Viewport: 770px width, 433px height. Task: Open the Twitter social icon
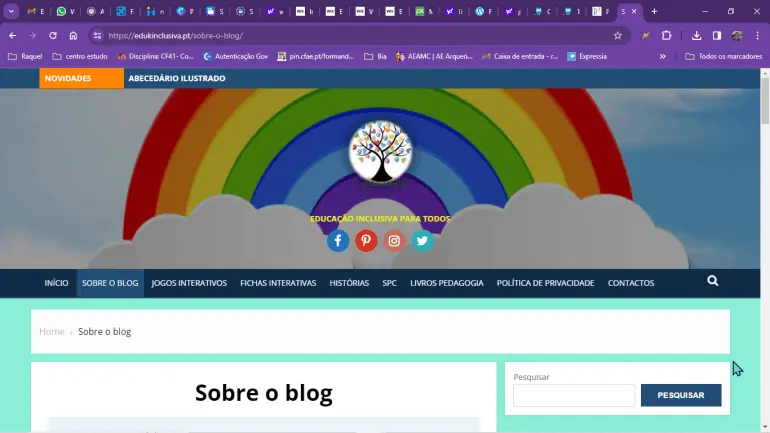422,241
